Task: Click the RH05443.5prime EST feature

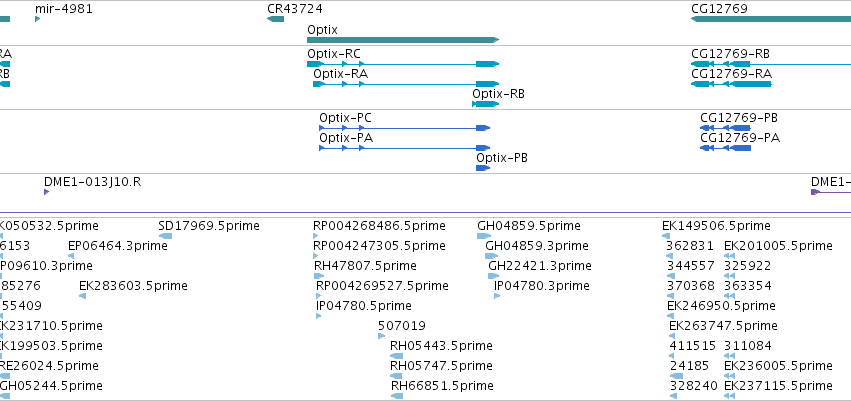Action: point(397,356)
